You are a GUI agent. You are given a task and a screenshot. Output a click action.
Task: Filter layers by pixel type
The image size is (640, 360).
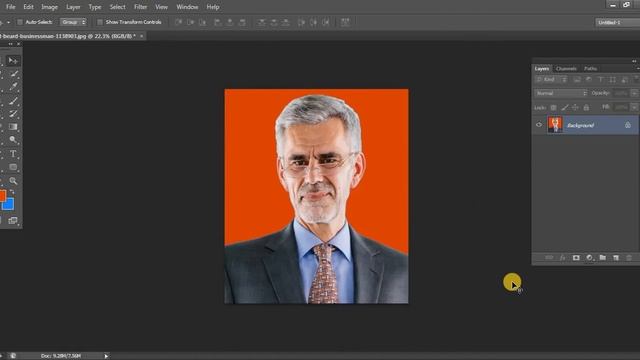577,80
